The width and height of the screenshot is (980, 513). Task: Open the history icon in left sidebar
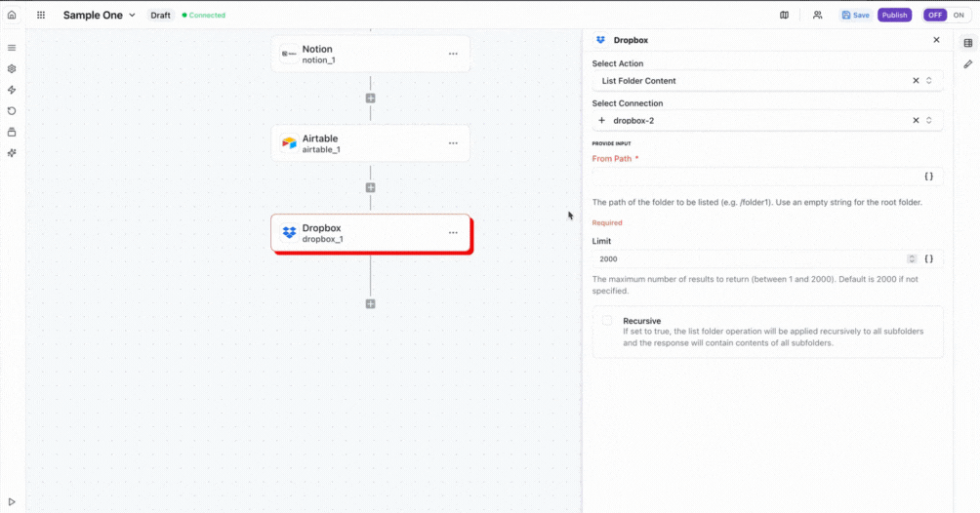click(x=12, y=111)
